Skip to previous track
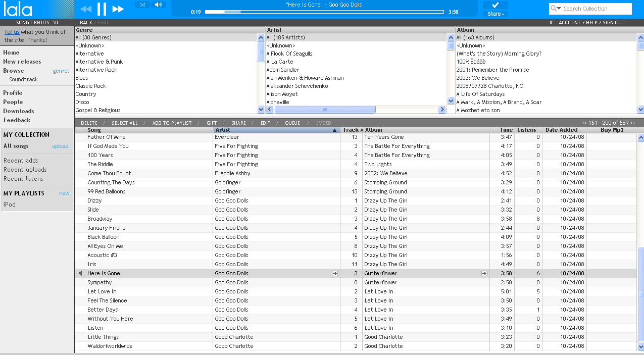The width and height of the screenshot is (644, 355). click(x=86, y=9)
